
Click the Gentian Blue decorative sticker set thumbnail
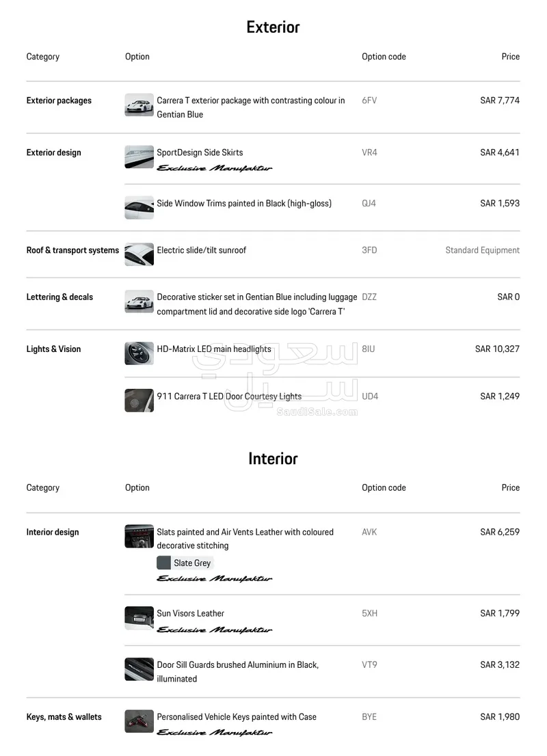click(139, 301)
